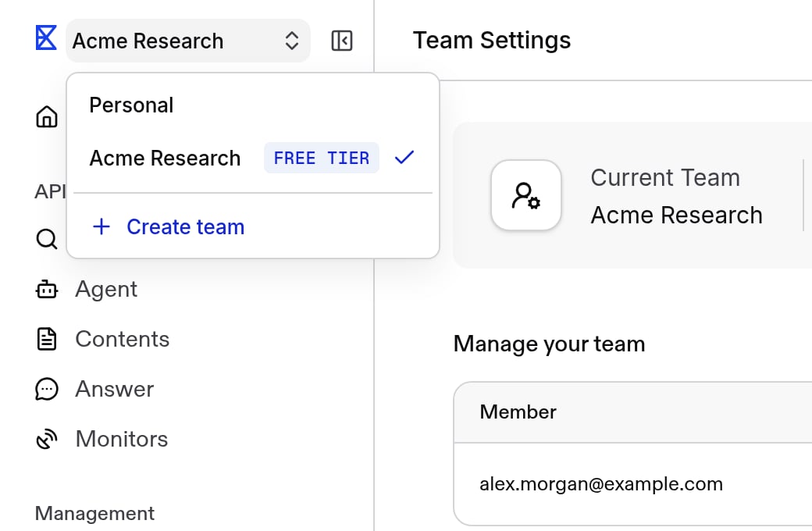Click Create team link

pyautogui.click(x=185, y=227)
